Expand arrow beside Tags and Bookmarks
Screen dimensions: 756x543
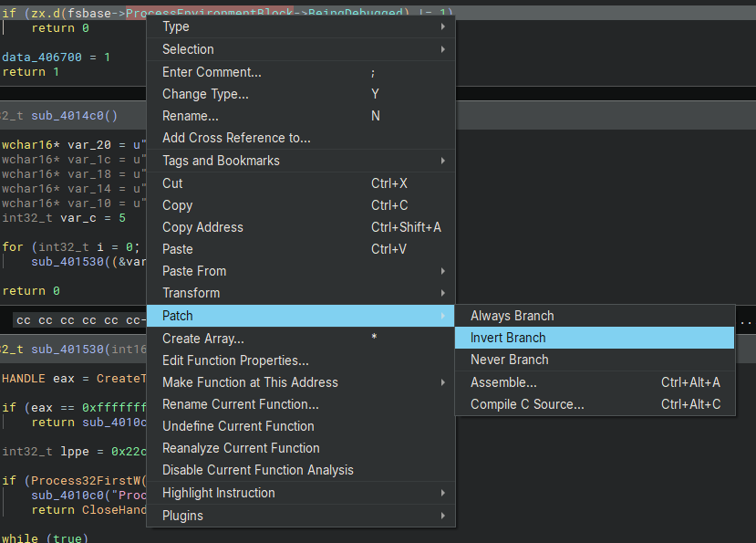[442, 161]
